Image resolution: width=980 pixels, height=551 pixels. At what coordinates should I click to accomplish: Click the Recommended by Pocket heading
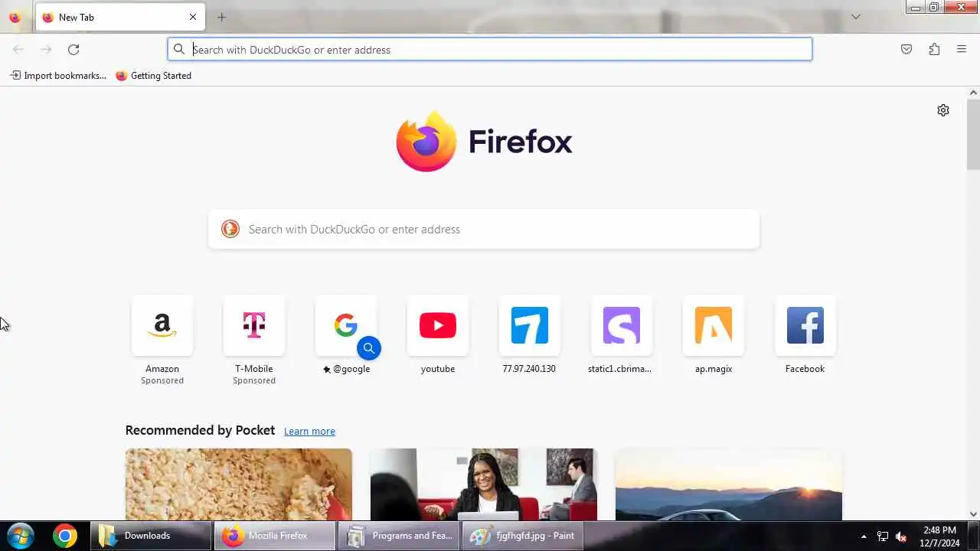pos(200,430)
